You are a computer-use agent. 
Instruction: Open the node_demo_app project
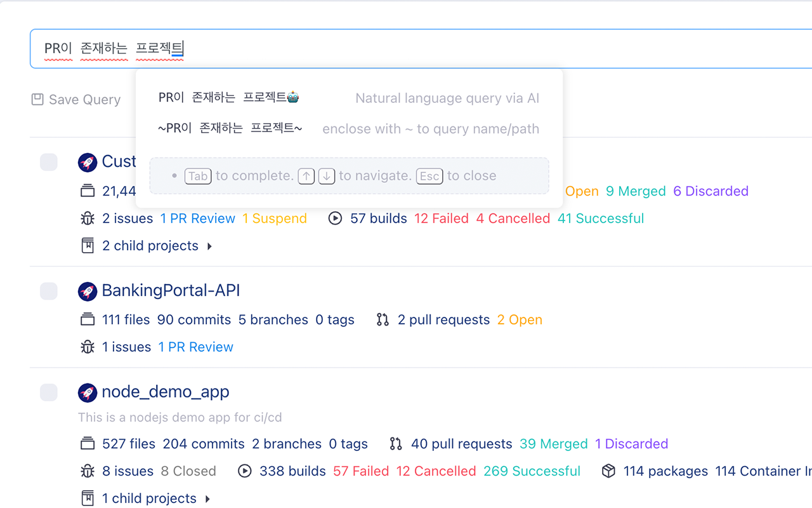[x=166, y=392]
